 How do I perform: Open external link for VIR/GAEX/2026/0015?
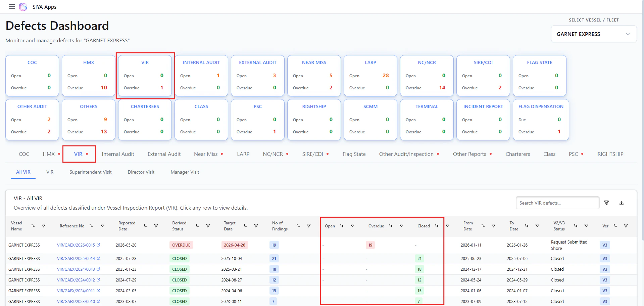click(x=98, y=245)
